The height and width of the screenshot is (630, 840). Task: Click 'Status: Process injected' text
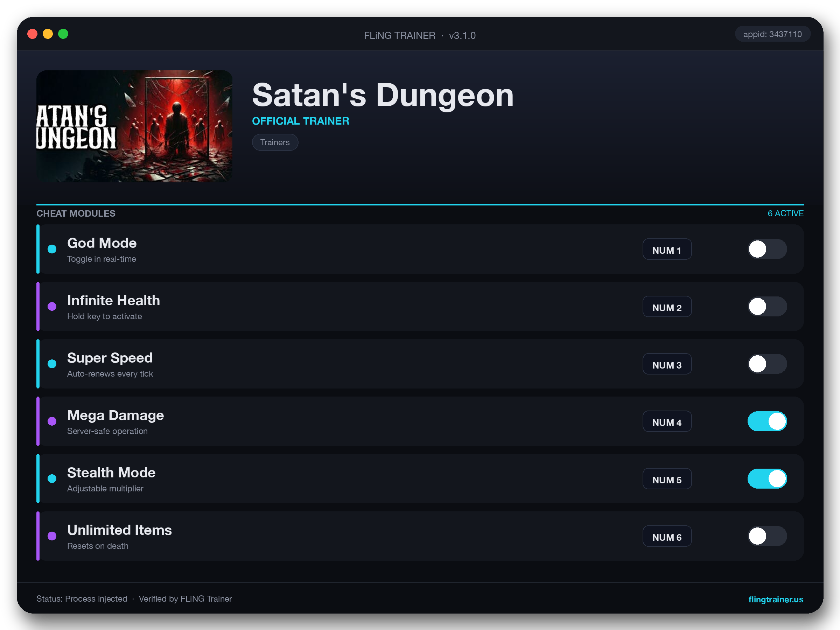(82, 599)
